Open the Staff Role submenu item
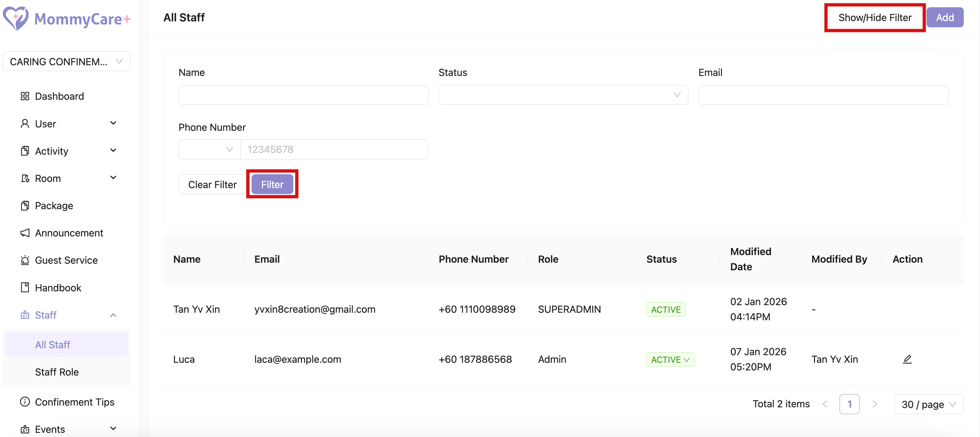Screen dimensions: 980x437 57,372
